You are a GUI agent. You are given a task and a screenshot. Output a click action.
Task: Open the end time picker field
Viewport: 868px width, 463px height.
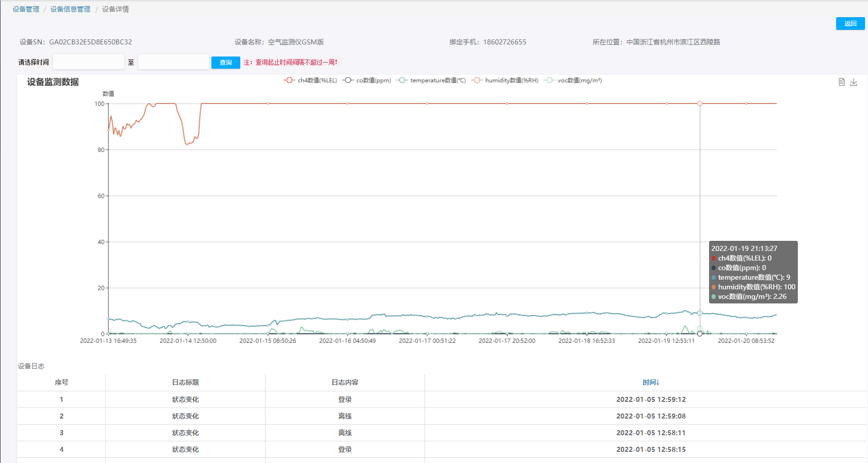point(173,62)
